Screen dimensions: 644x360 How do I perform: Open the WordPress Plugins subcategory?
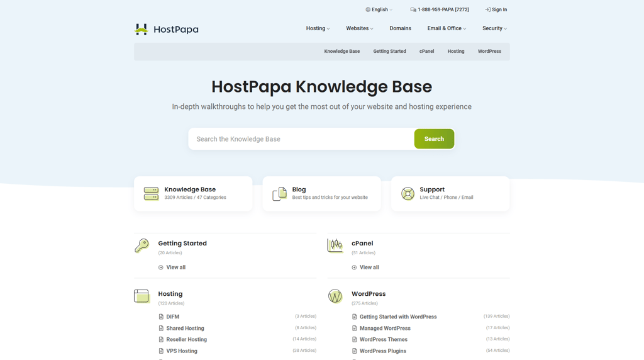pos(383,351)
